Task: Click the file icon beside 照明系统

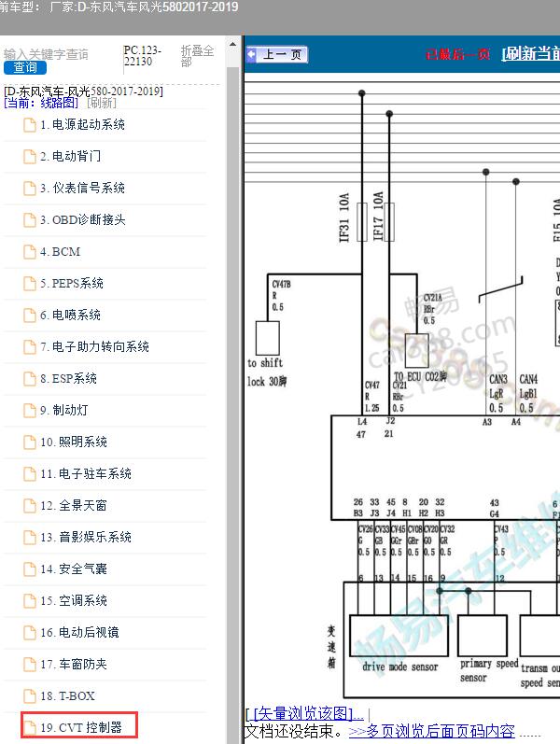Action: pos(30,442)
